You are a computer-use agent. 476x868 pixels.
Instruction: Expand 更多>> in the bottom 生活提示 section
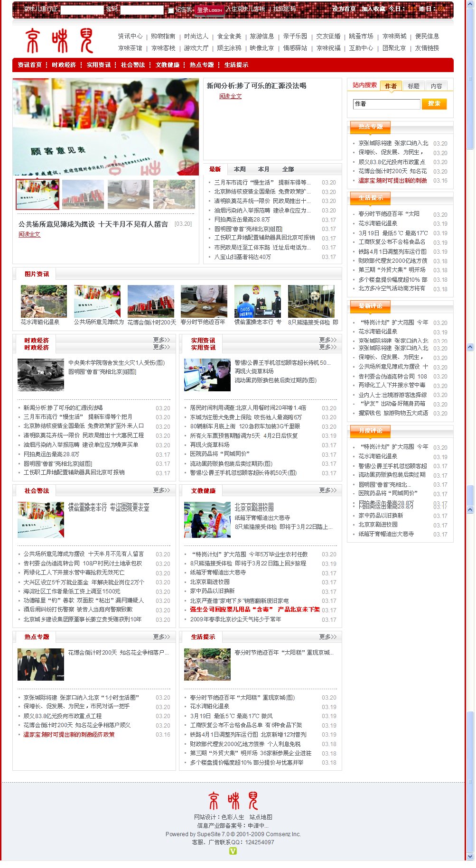[x=327, y=637]
